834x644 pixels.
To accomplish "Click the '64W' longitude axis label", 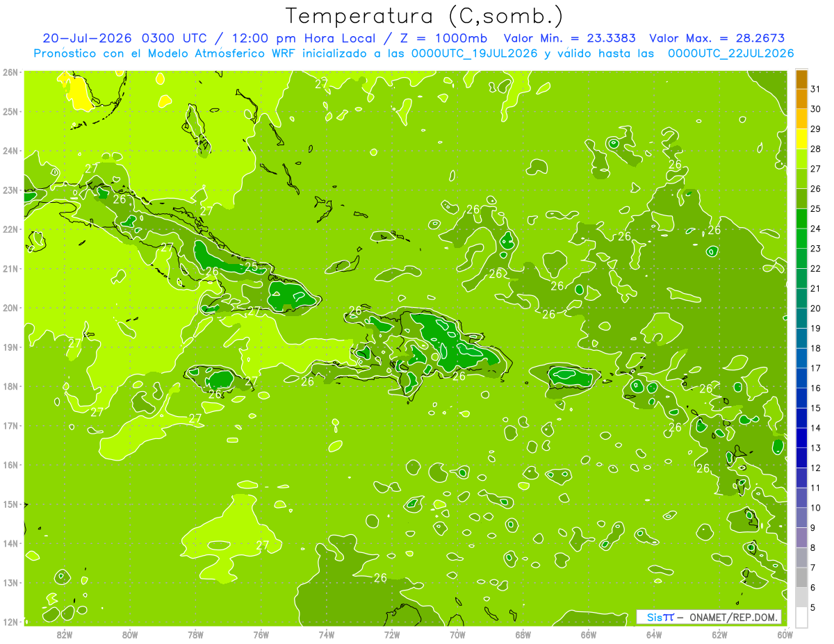I will 653,634.
